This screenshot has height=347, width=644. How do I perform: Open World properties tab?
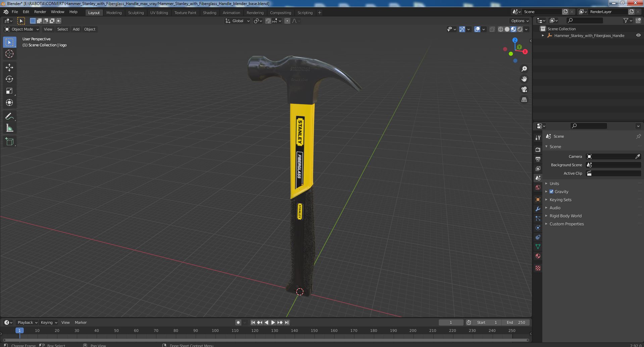click(538, 187)
